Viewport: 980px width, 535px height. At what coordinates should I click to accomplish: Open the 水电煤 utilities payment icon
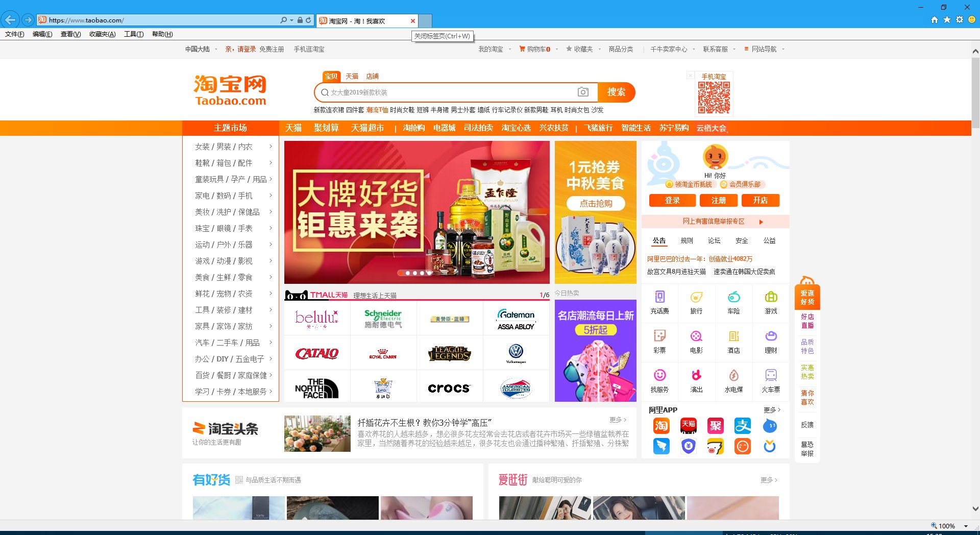click(733, 380)
